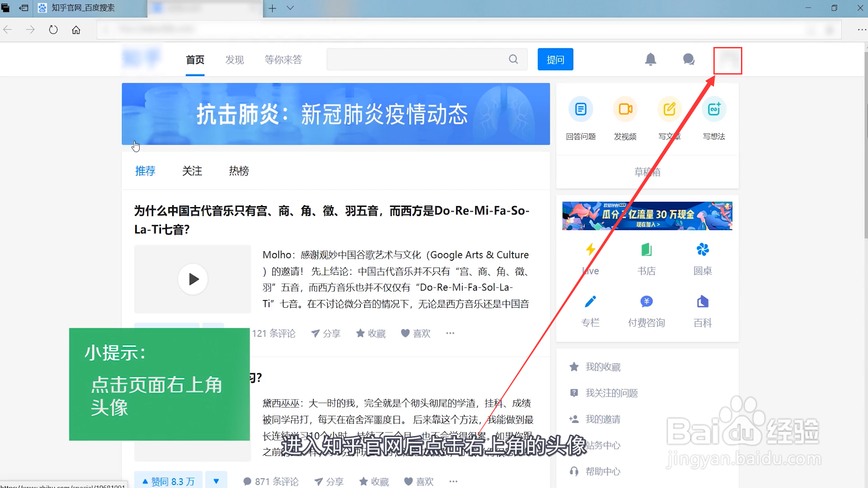Add first answer to 收藏
Screen dimensions: 868x488
pos(371,333)
